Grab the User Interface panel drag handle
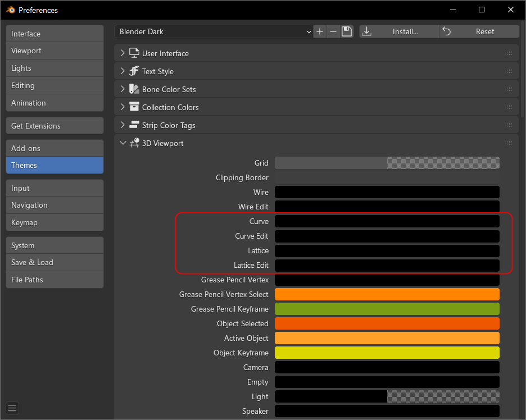 pos(508,53)
